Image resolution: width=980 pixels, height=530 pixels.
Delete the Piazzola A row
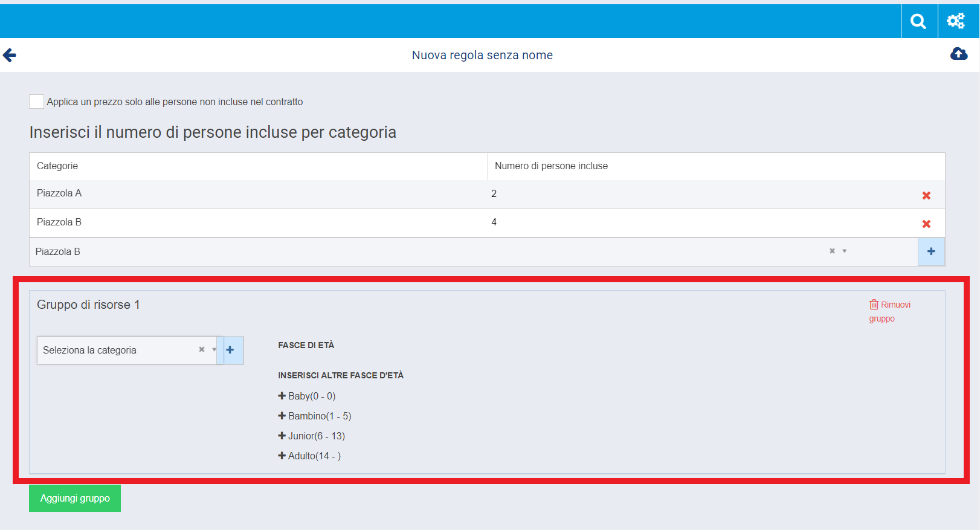click(926, 195)
